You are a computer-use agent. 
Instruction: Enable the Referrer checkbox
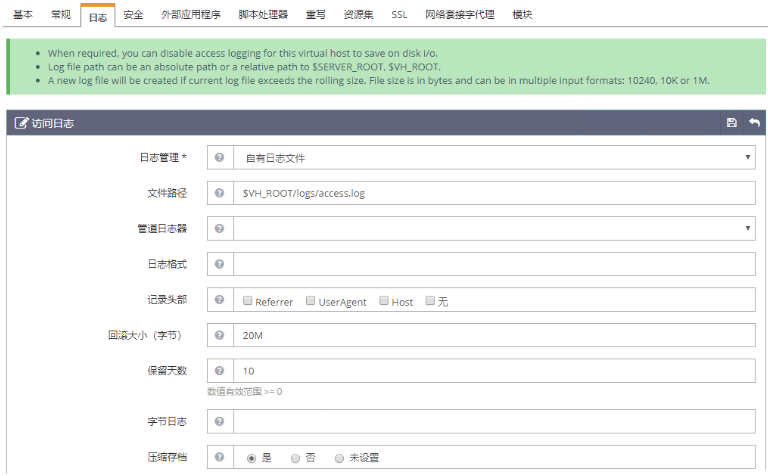(x=247, y=300)
